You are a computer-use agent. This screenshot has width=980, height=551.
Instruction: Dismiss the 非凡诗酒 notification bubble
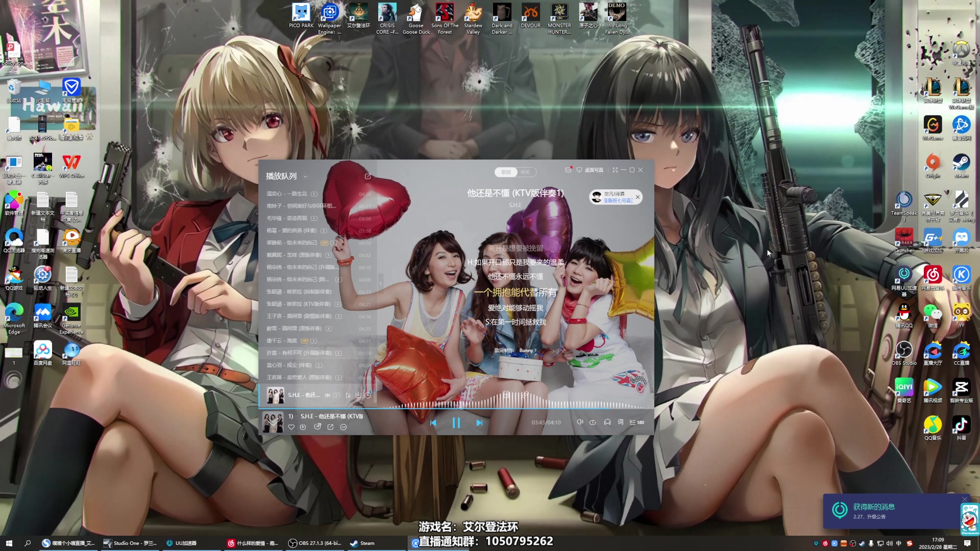pyautogui.click(x=638, y=197)
